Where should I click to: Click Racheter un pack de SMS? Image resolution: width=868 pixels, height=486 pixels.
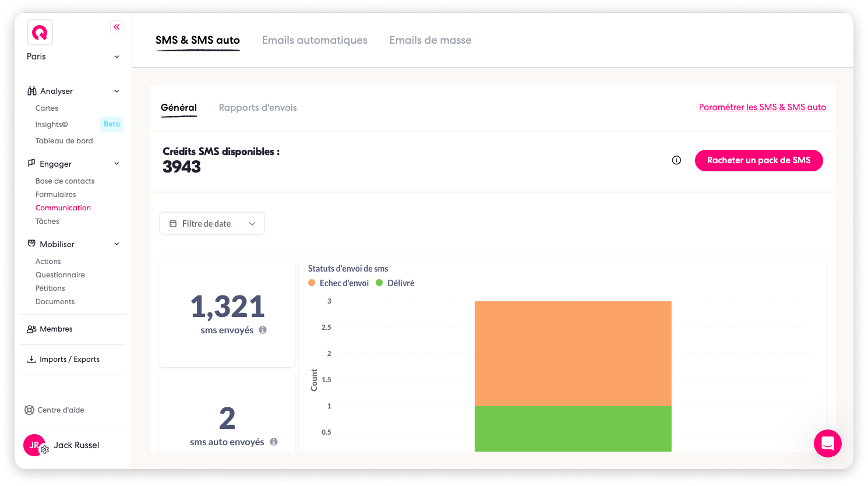(759, 160)
